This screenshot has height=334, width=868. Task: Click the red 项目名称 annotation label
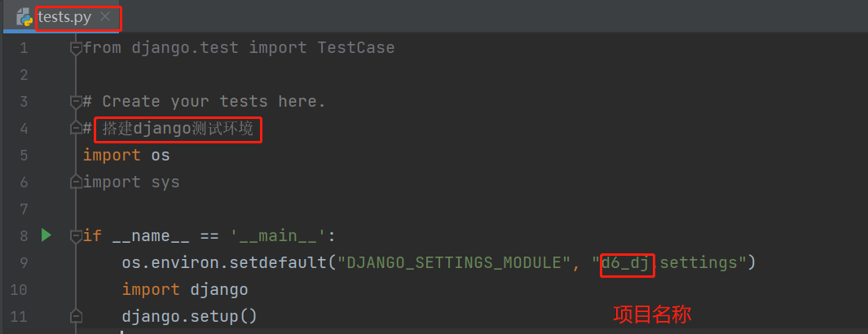tap(651, 315)
